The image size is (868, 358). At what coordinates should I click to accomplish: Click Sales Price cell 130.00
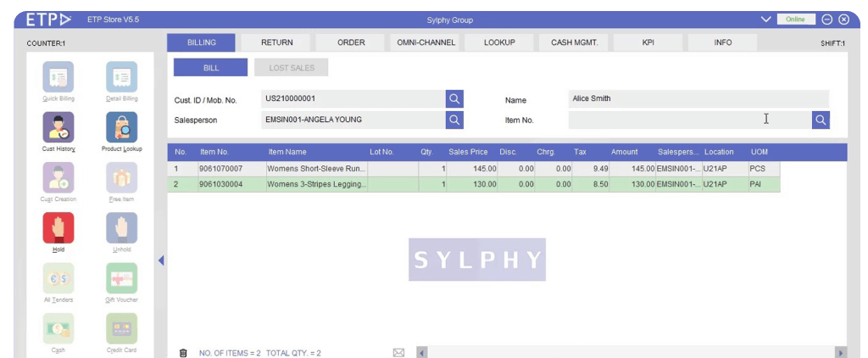click(x=472, y=185)
